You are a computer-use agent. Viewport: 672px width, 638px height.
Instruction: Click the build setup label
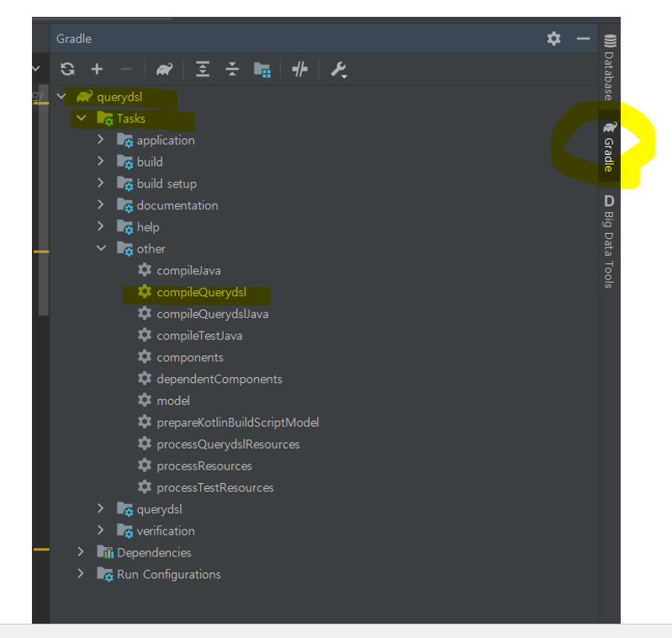pyautogui.click(x=167, y=184)
